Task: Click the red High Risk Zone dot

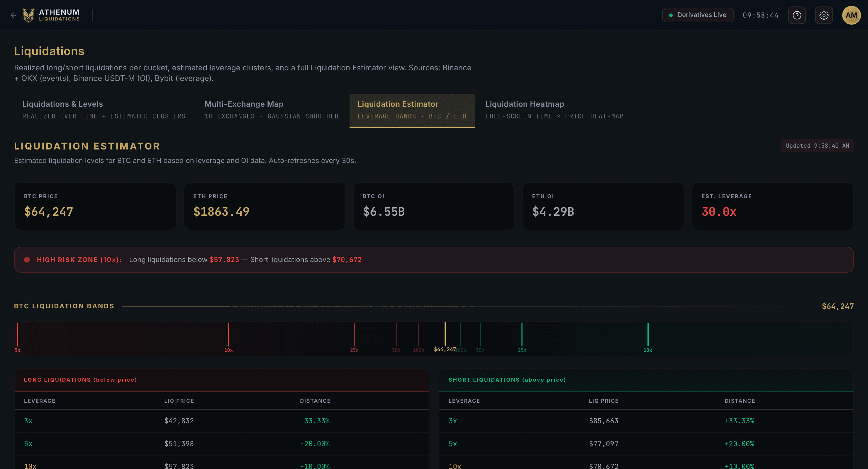Action: [27, 260]
